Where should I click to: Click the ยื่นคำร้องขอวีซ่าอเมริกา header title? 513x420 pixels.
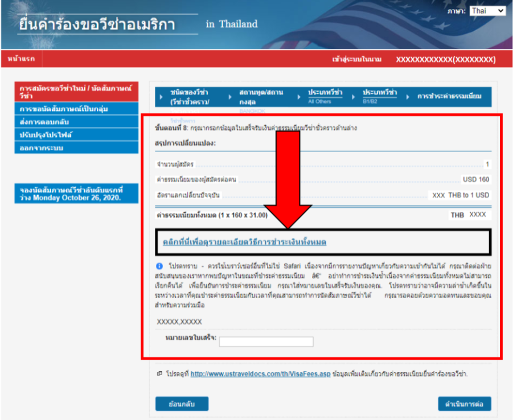97,24
